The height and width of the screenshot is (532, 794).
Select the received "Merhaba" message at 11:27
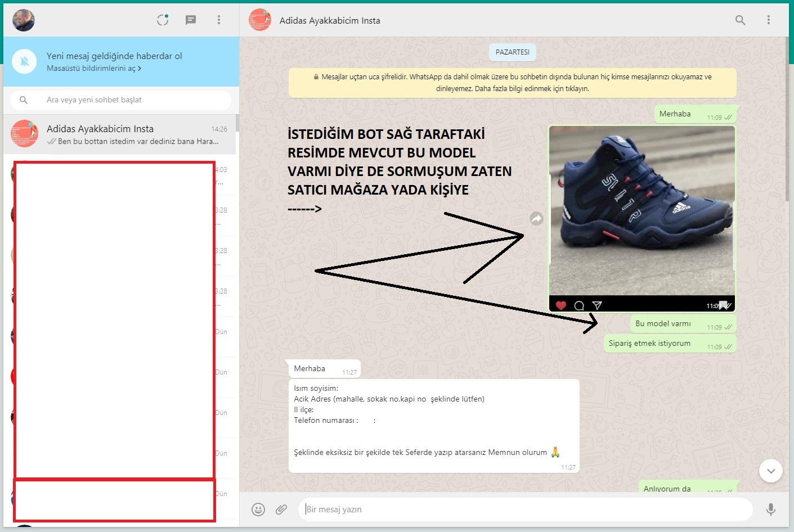coord(325,369)
